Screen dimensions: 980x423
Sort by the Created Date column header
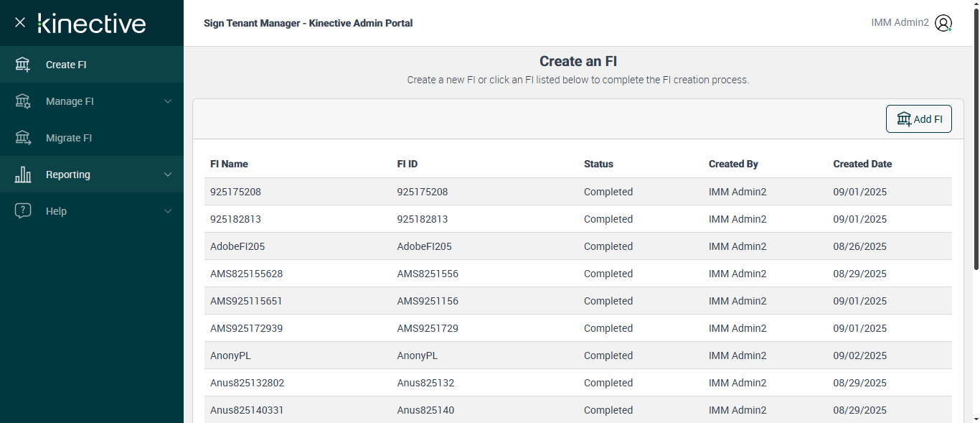[862, 164]
